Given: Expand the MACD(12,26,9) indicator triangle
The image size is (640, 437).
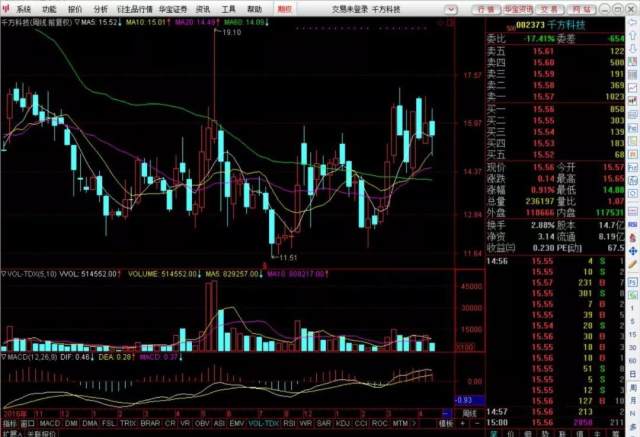Looking at the screenshot, I should click(4, 357).
